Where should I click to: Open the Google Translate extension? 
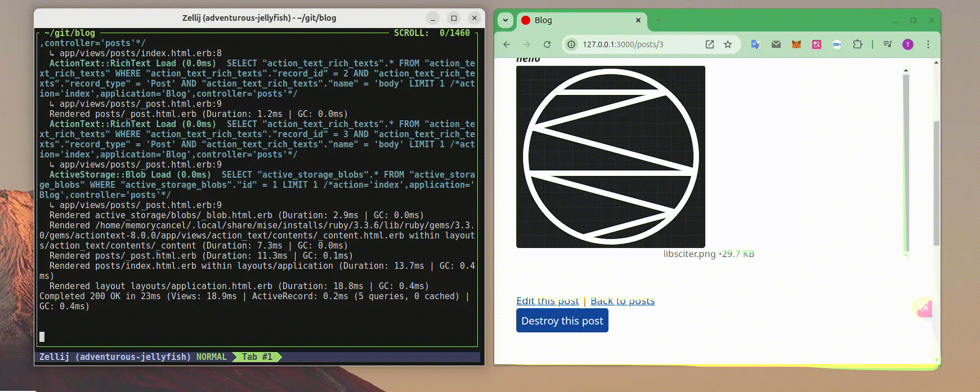[755, 44]
